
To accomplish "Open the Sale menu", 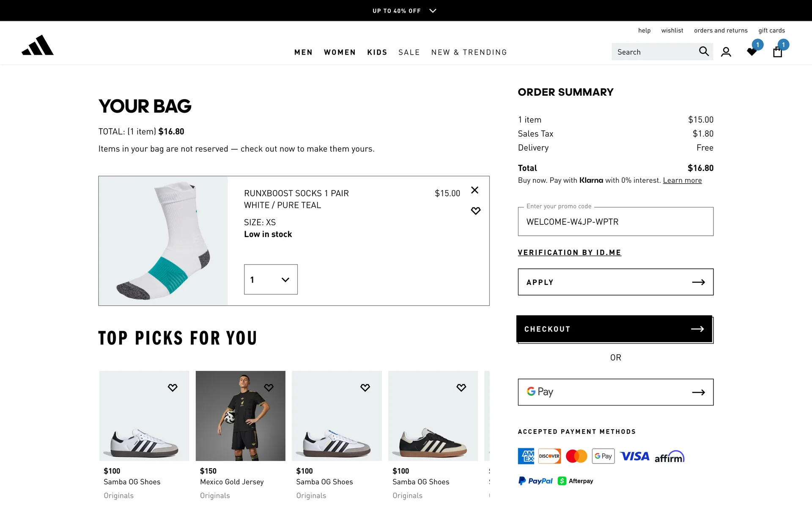I will [409, 52].
